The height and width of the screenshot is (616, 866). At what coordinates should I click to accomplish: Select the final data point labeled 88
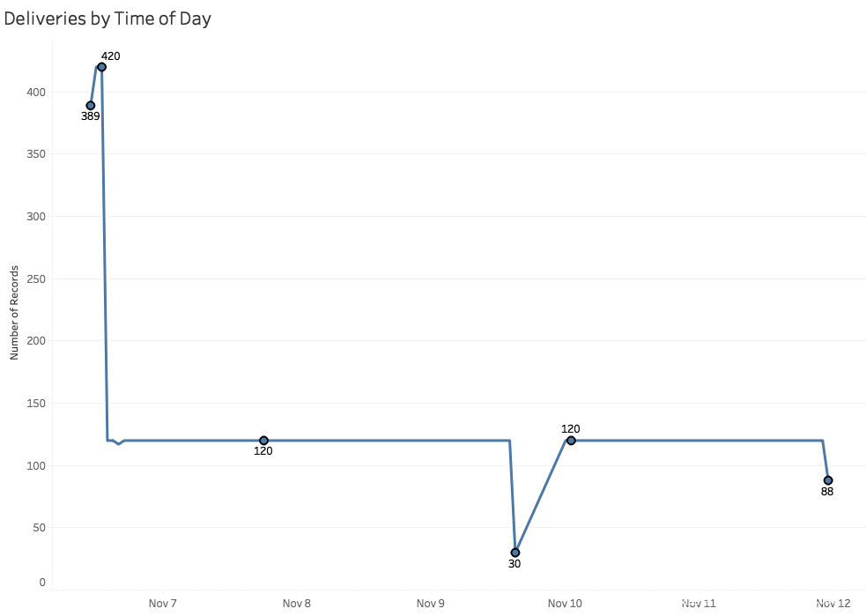click(828, 480)
